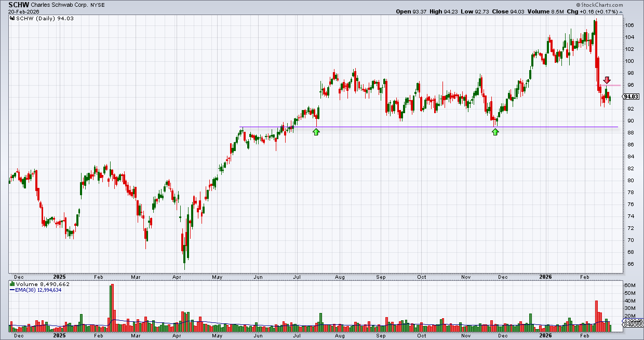Click the 30M volume axis label
The width and height of the screenshot is (644, 340).
click(629, 308)
